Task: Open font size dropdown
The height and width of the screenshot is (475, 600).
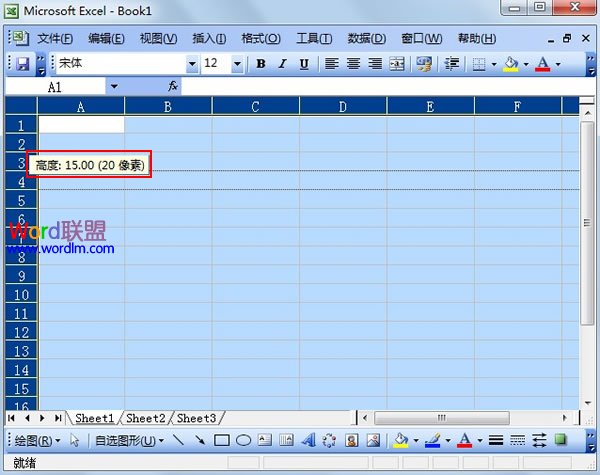Action: 237,64
